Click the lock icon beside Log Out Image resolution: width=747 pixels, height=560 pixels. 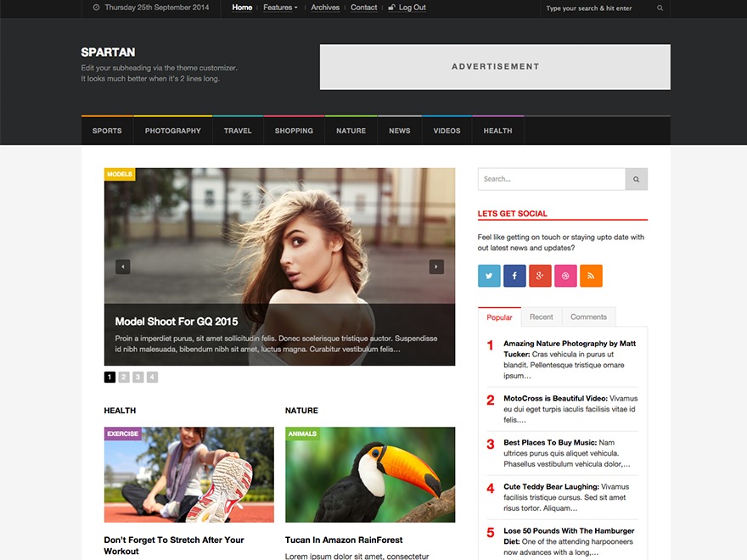(x=391, y=8)
